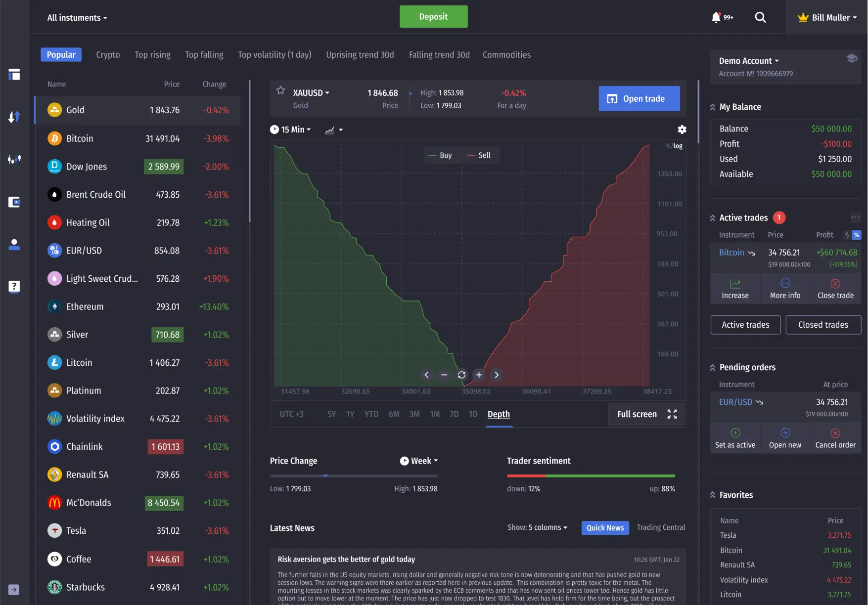Open the help question-mark icon in sidebar

pos(14,287)
